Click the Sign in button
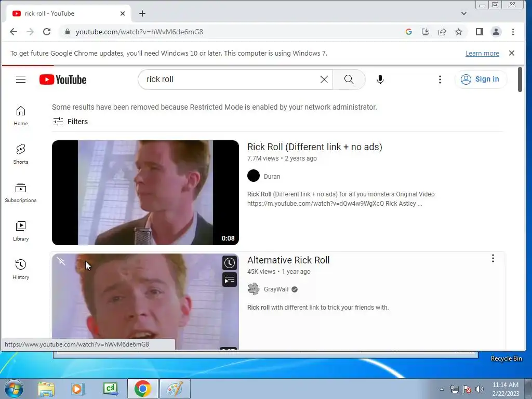The width and height of the screenshot is (532, 399). [481, 79]
